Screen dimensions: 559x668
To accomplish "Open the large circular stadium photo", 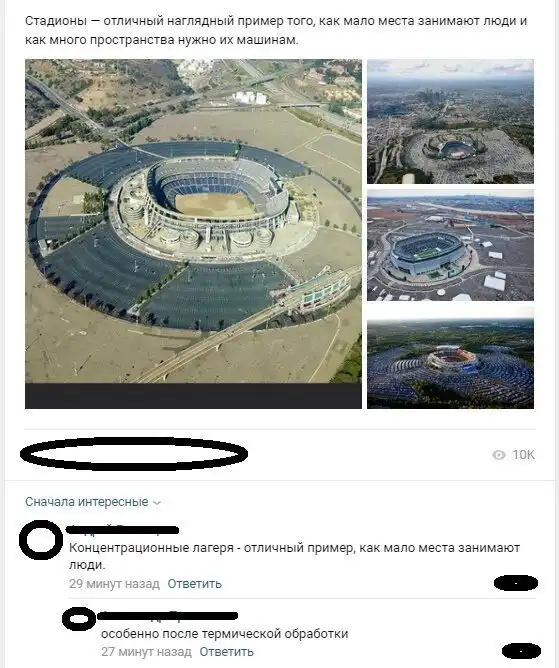I will click(x=193, y=234).
